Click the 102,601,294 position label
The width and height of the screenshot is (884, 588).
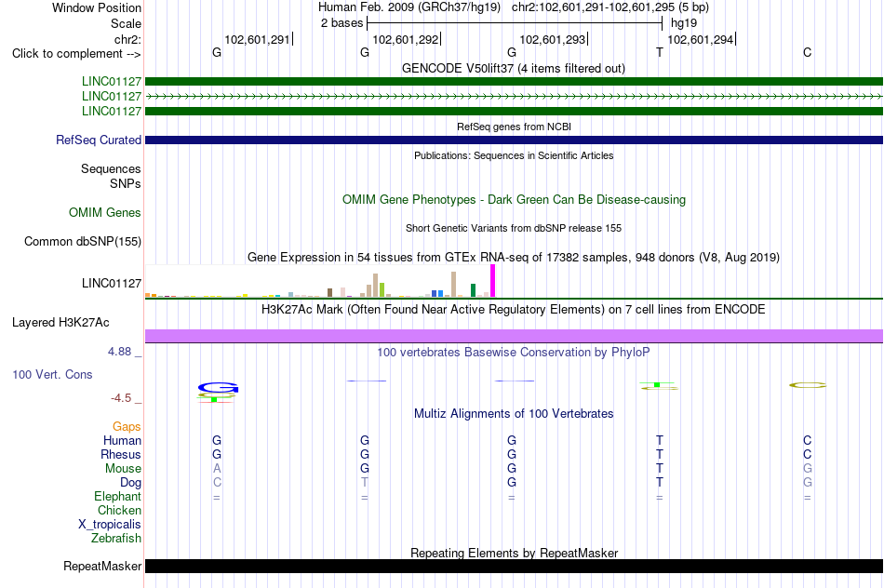(x=701, y=39)
